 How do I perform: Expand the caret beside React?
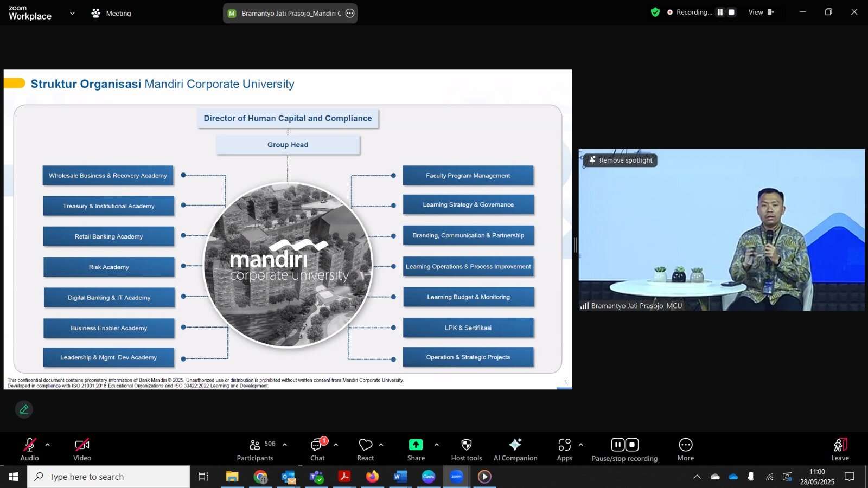click(x=381, y=445)
